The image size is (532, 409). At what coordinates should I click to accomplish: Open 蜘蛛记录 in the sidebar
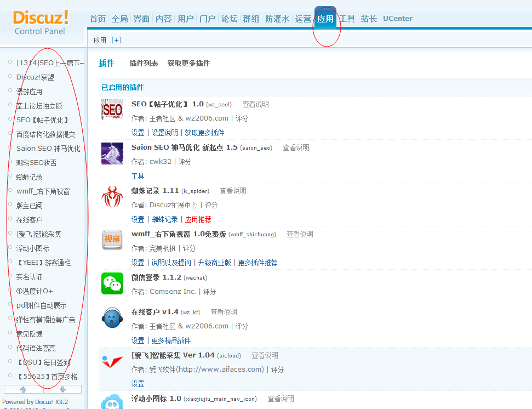[x=29, y=177]
